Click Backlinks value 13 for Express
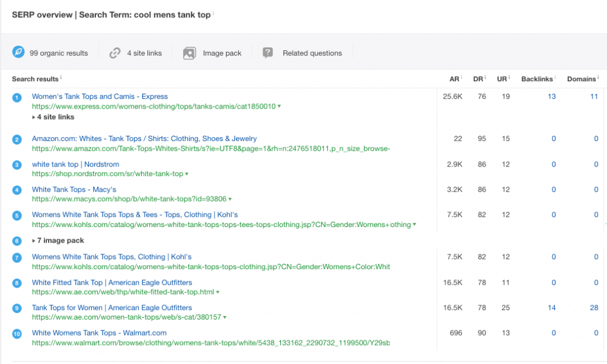 coord(552,97)
